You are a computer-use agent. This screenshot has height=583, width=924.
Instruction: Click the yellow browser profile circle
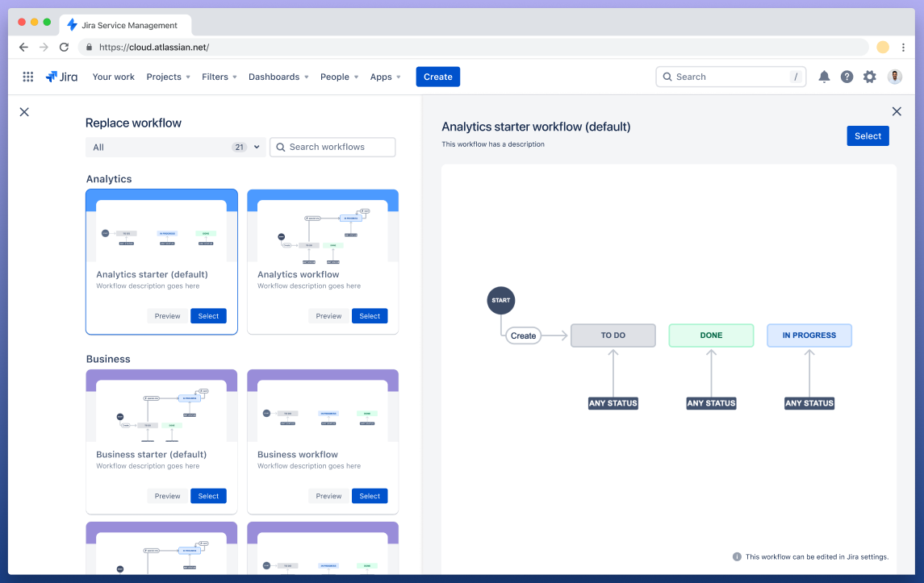pos(883,47)
